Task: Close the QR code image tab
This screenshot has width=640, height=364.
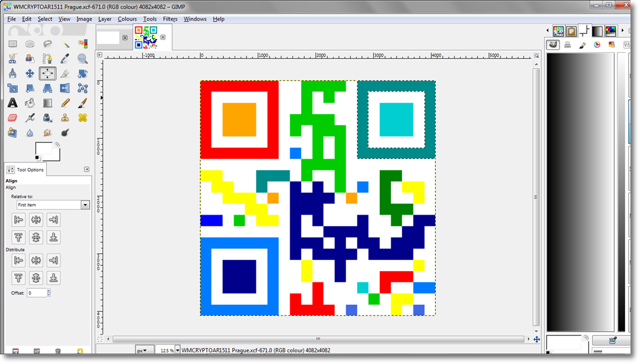Action: (163, 37)
